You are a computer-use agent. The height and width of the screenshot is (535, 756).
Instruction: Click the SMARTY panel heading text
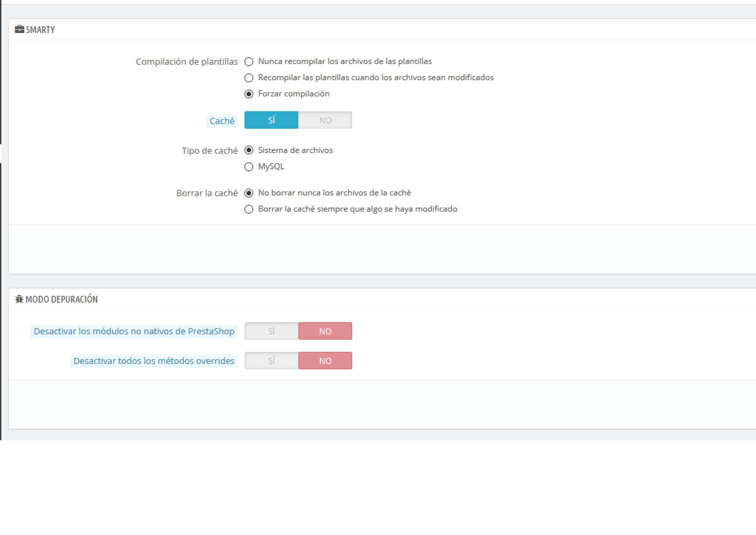pos(40,30)
